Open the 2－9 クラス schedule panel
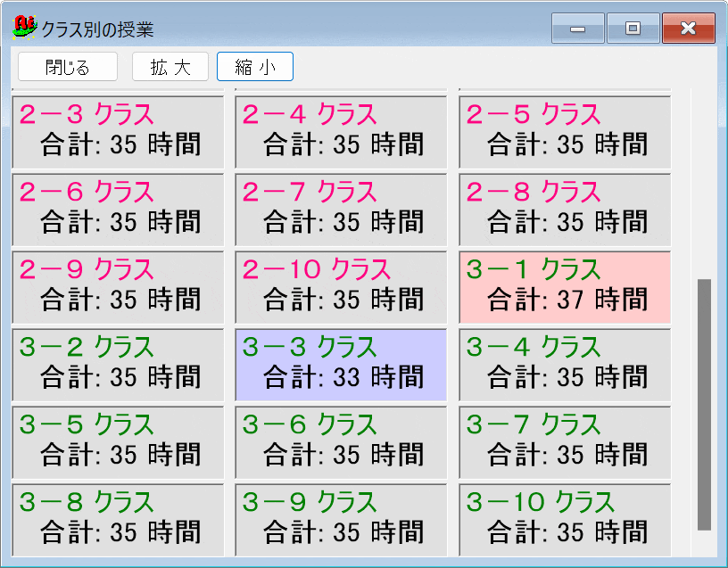The image size is (728, 568). tap(117, 286)
